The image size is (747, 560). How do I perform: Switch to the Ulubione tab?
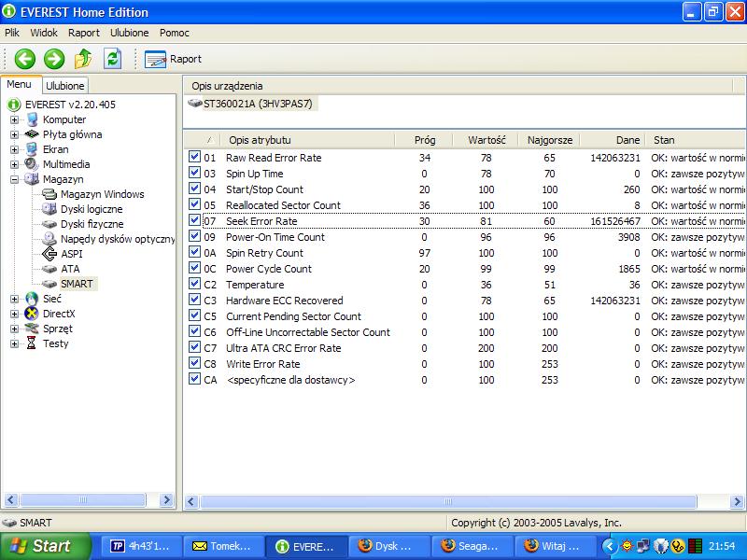[x=65, y=86]
